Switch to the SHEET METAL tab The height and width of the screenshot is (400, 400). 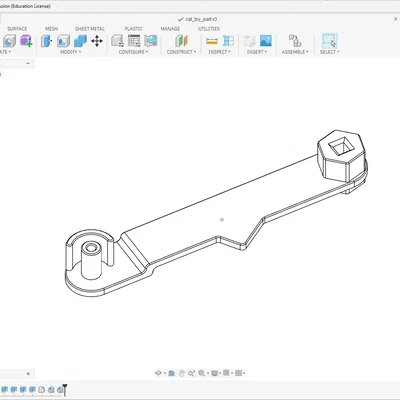pyautogui.click(x=90, y=29)
